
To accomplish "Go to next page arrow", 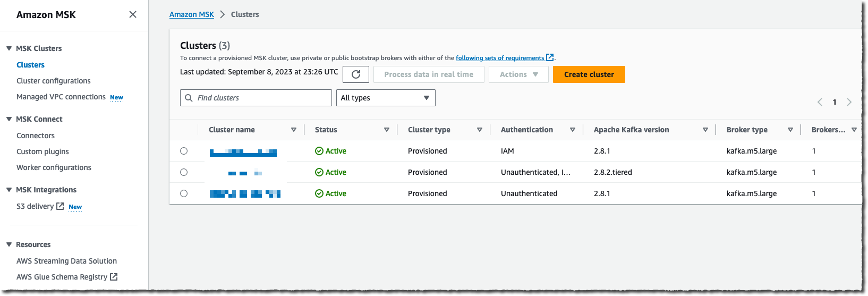I will click(x=849, y=102).
